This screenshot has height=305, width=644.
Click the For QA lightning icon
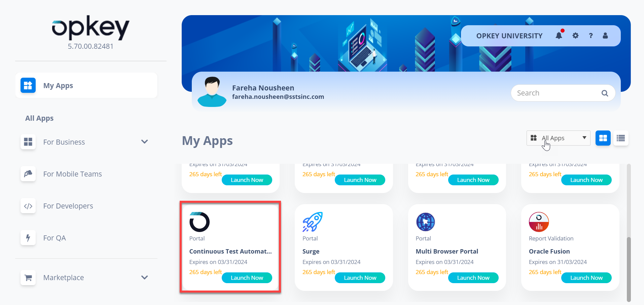pyautogui.click(x=28, y=237)
